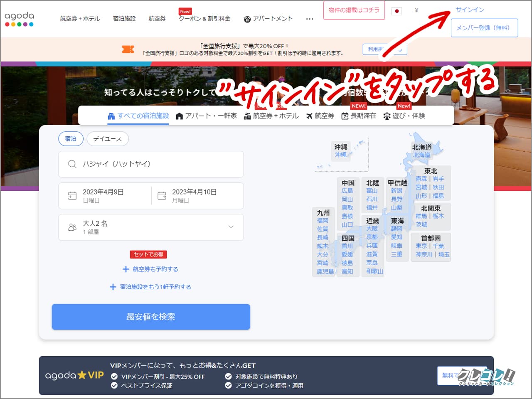The width and height of the screenshot is (532, 399).
Task: Click the サインイン link
Action: pos(470,10)
